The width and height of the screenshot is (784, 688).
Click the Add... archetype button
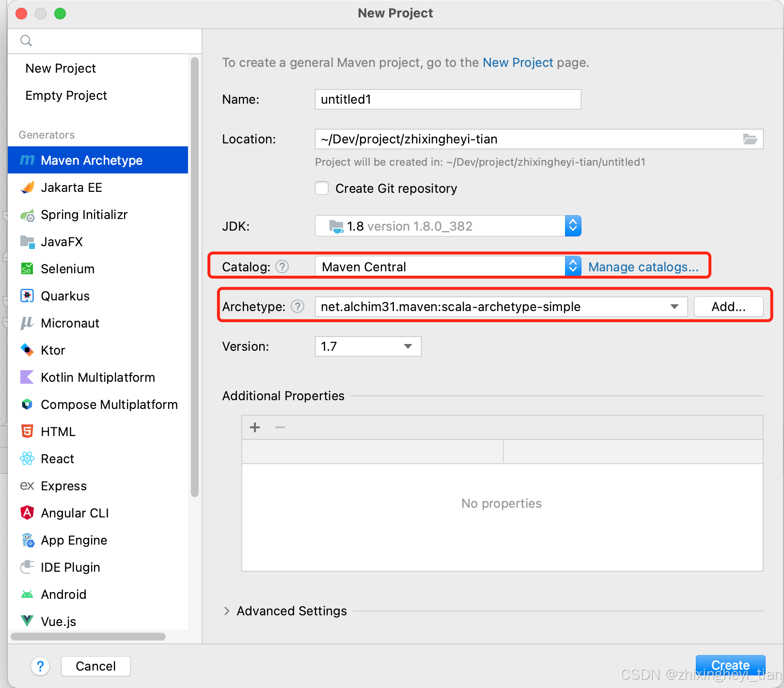tap(729, 307)
